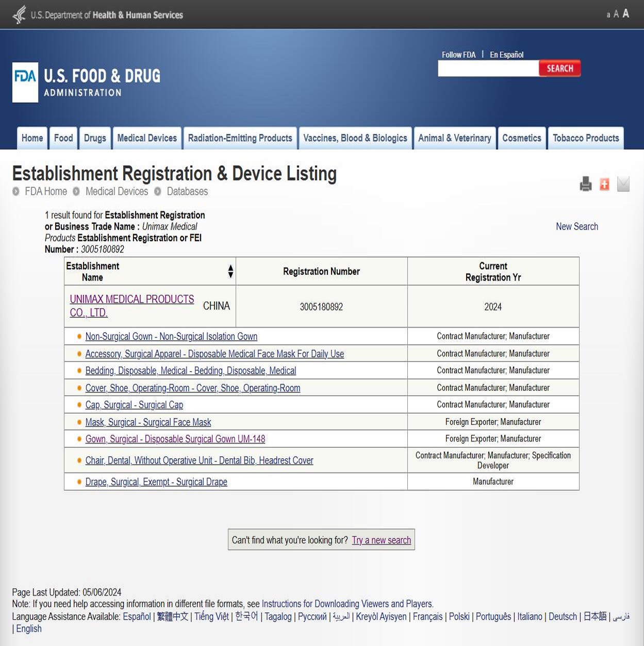Click inside the FDA search field

click(488, 69)
